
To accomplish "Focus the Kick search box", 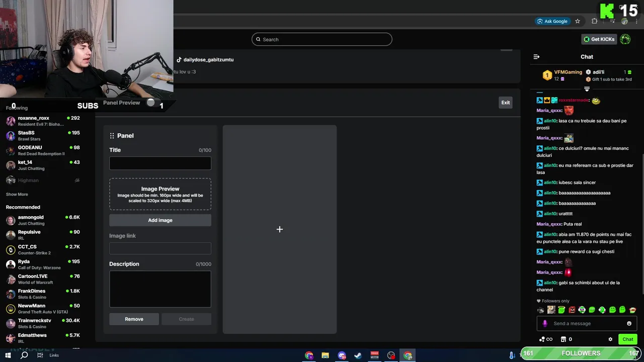I will coord(322,39).
